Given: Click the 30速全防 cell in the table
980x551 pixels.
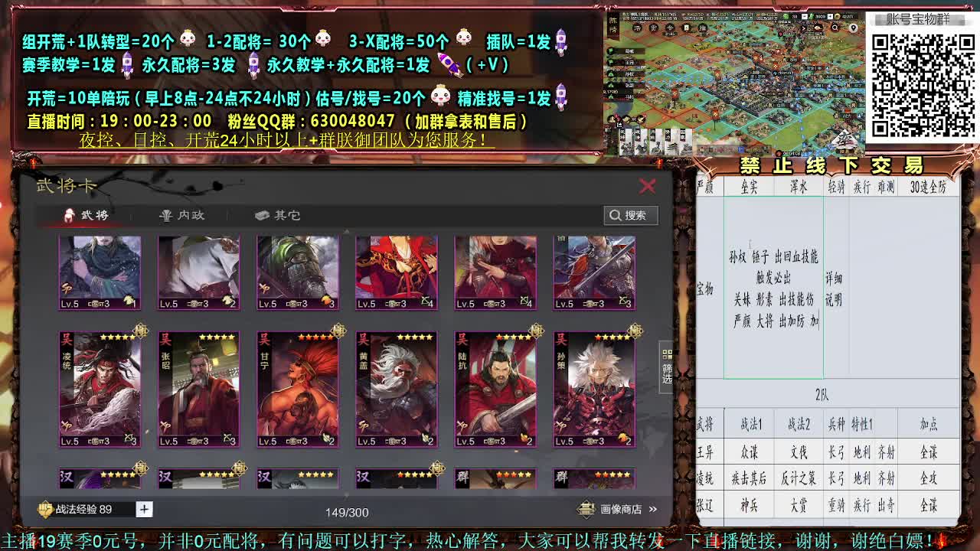Looking at the screenshot, I should [x=929, y=187].
